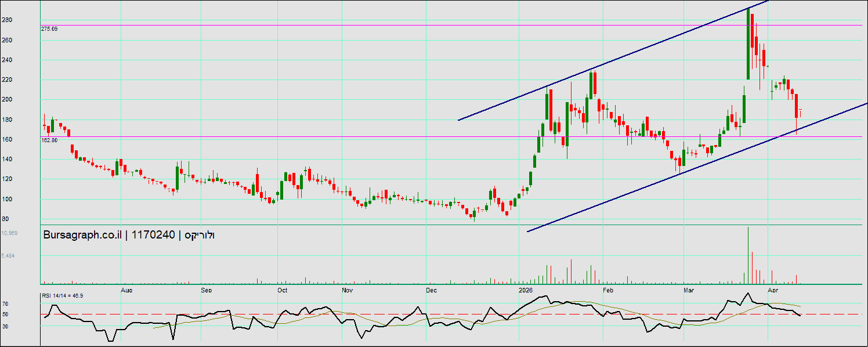Click the 80 price axis label
The image size is (868, 347).
point(5,219)
